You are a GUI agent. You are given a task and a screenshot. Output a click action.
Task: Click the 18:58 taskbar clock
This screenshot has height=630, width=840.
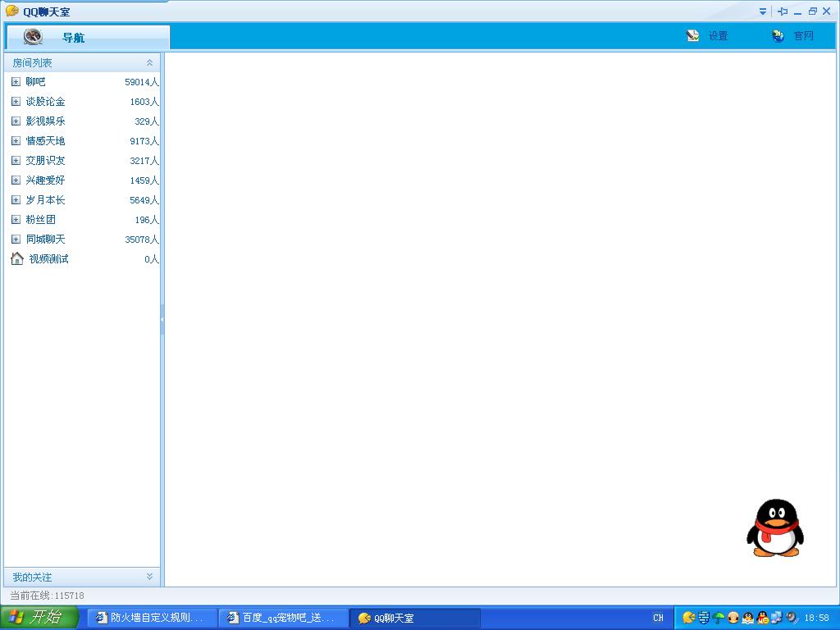pyautogui.click(x=816, y=618)
